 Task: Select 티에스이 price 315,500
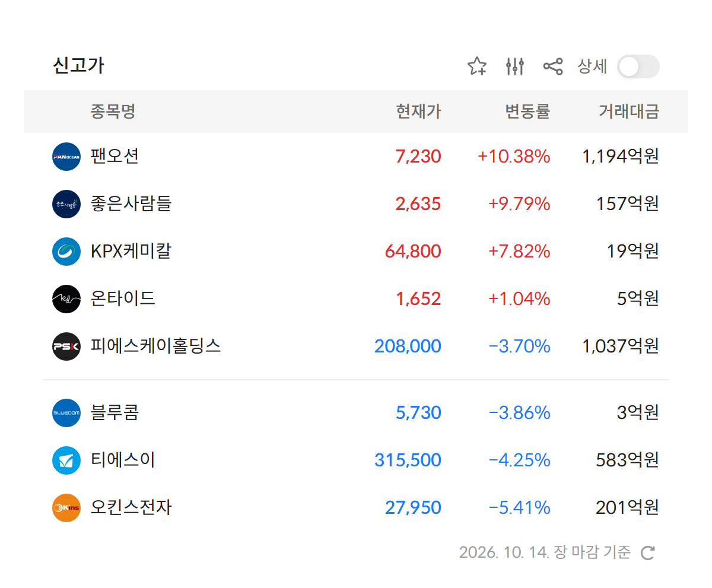coord(408,460)
